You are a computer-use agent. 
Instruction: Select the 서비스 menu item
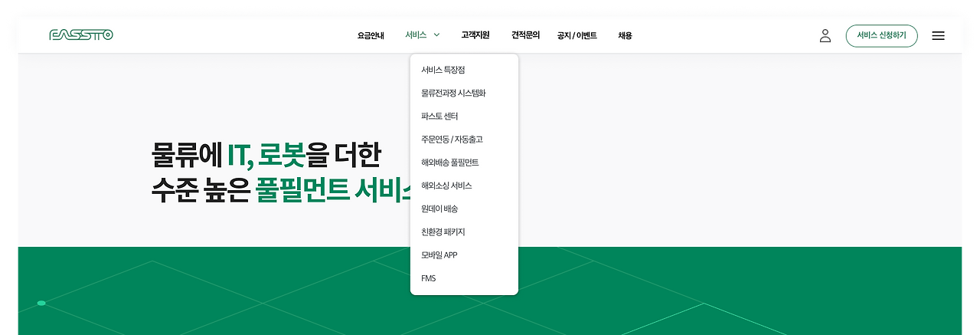[416, 34]
